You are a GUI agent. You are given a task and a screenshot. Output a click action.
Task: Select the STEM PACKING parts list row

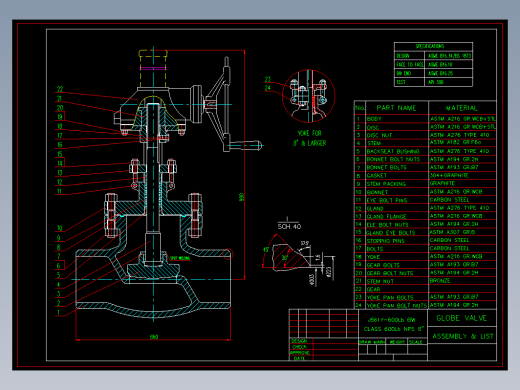[x=425, y=184]
